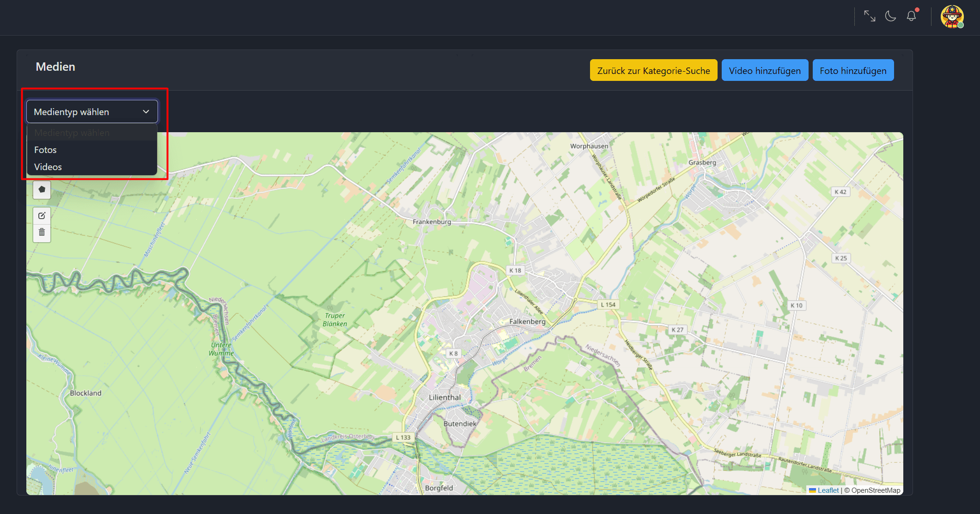980x514 pixels.
Task: Switch theme using the moon icon
Action: (x=890, y=16)
